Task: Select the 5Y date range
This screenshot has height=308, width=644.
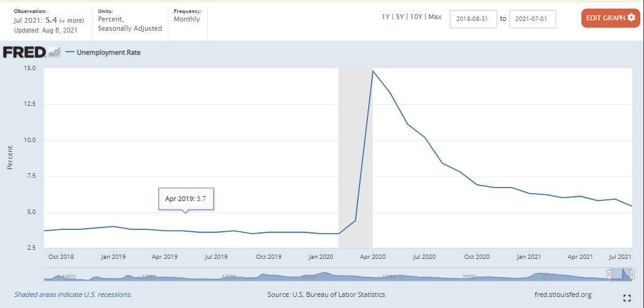Action: (x=400, y=17)
